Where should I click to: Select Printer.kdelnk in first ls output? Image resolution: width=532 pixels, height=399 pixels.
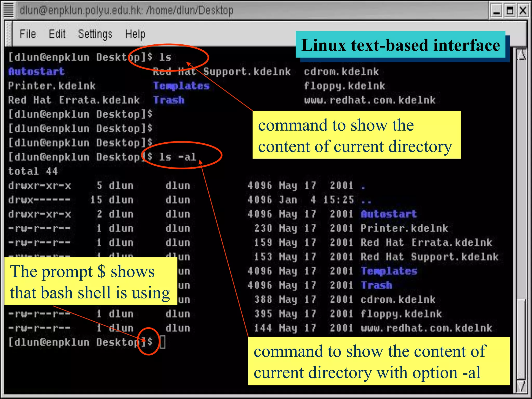[52, 86]
